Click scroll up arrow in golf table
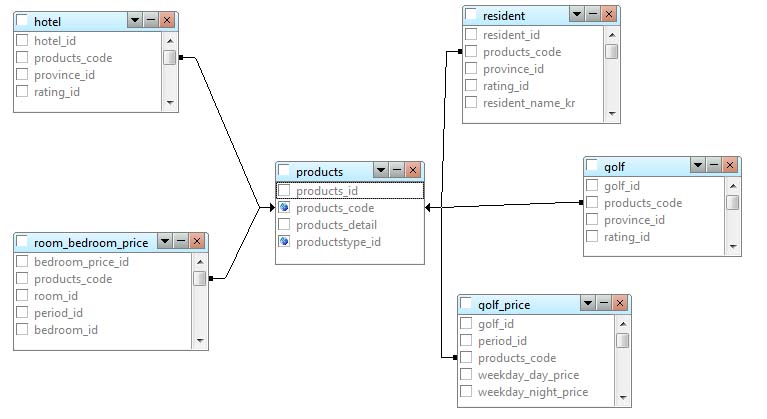The width and height of the screenshot is (767, 419). pyautogui.click(x=733, y=186)
